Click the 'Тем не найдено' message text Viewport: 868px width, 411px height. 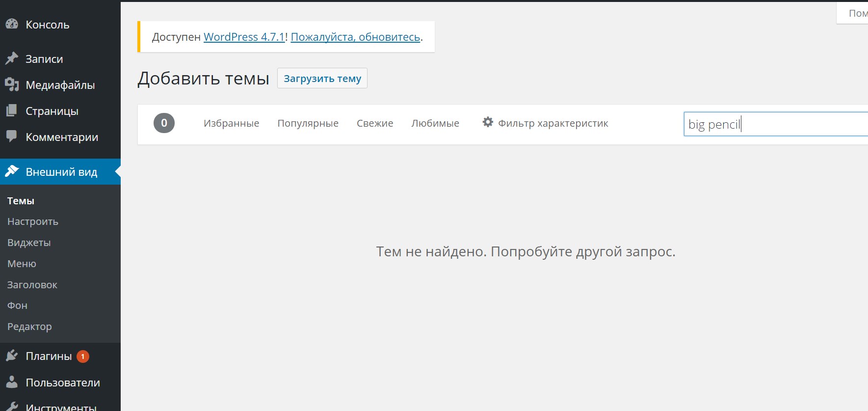coord(526,251)
